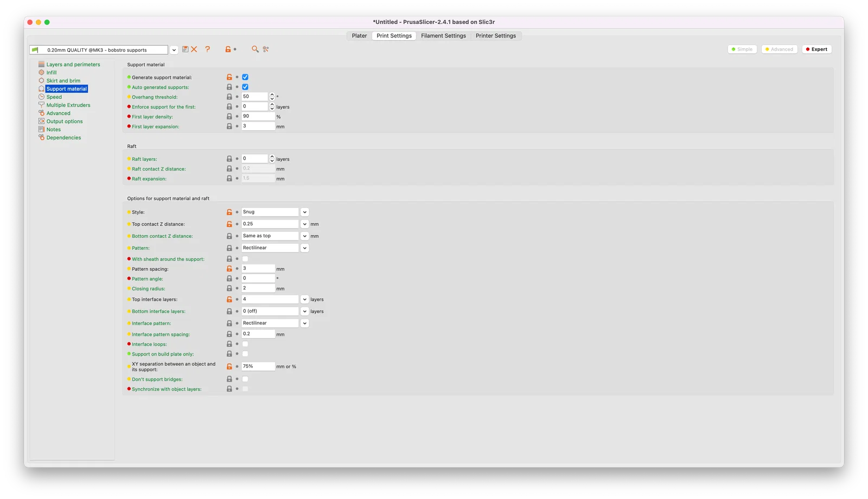Select Expert mode button

click(816, 49)
